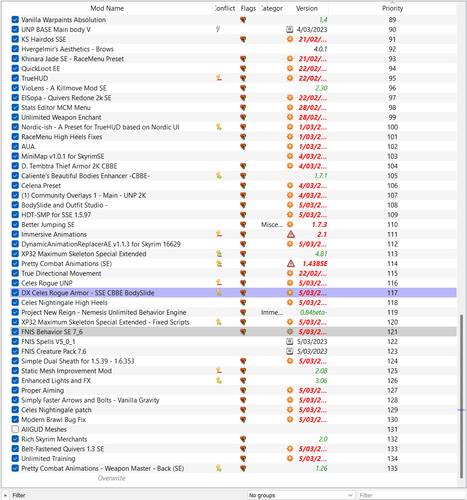This screenshot has width=467, height=500.
Task: Click the version icon in the FNIS Creature Pack 7.6 row
Action: click(290, 351)
